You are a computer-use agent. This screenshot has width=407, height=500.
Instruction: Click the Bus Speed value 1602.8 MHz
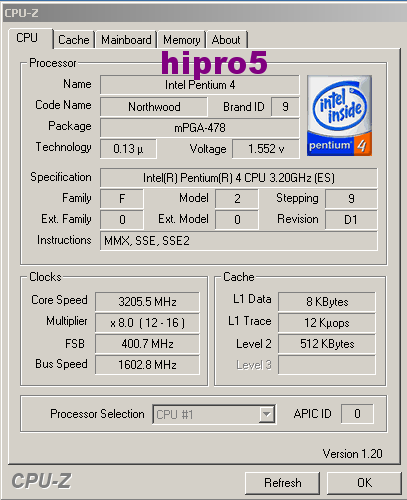[147, 365]
